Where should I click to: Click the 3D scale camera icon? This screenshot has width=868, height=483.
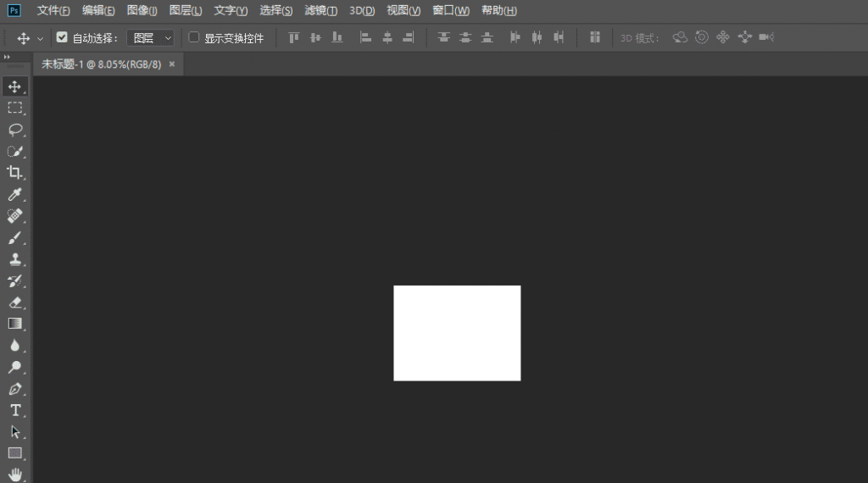pyautogui.click(x=766, y=37)
